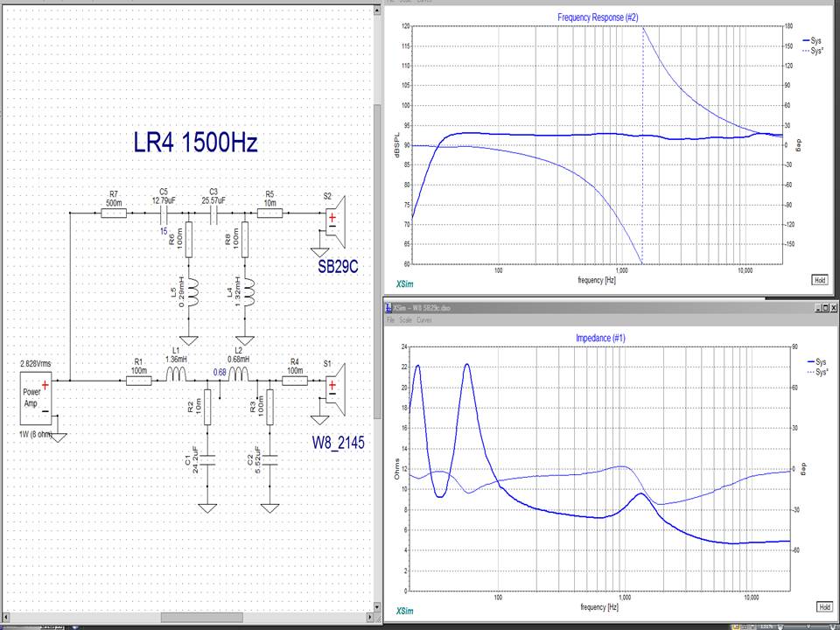
Task: Select capacitor C3 25.57uF
Action: pyautogui.click(x=213, y=216)
